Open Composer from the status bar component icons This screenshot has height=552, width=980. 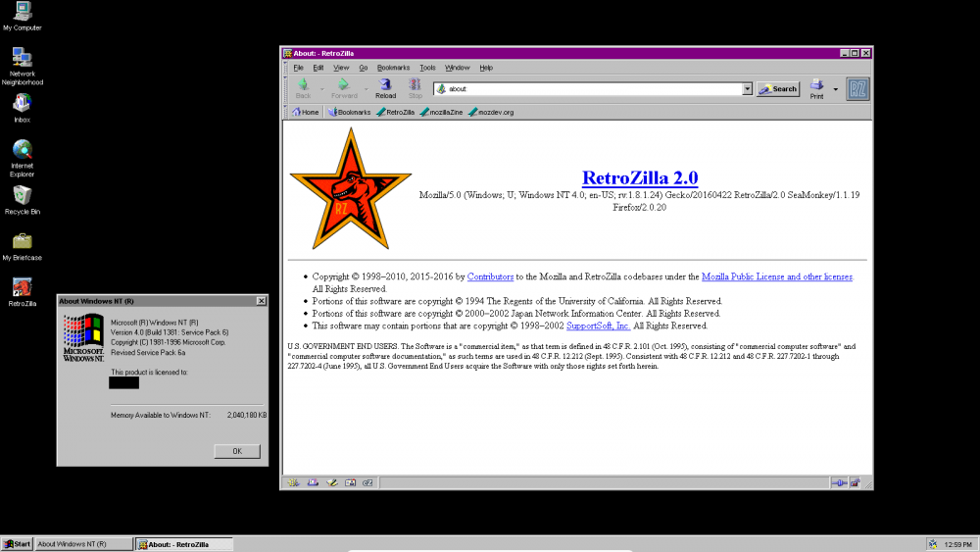point(331,482)
